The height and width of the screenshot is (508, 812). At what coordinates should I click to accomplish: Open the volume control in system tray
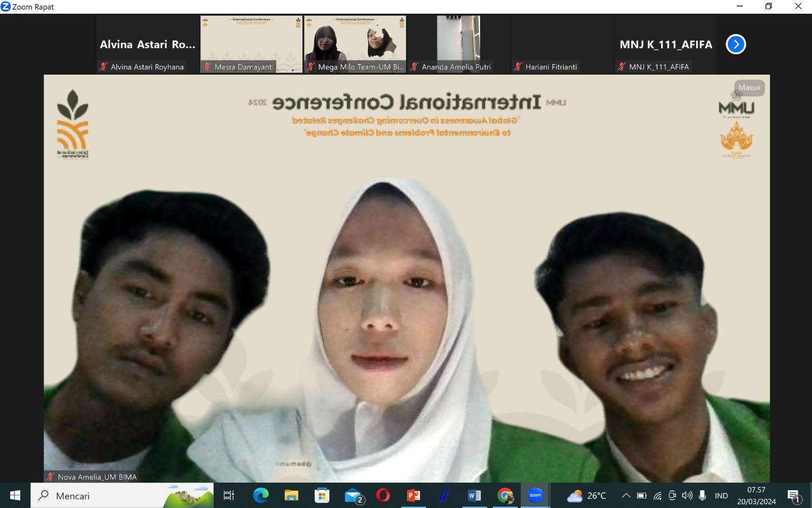(x=687, y=496)
